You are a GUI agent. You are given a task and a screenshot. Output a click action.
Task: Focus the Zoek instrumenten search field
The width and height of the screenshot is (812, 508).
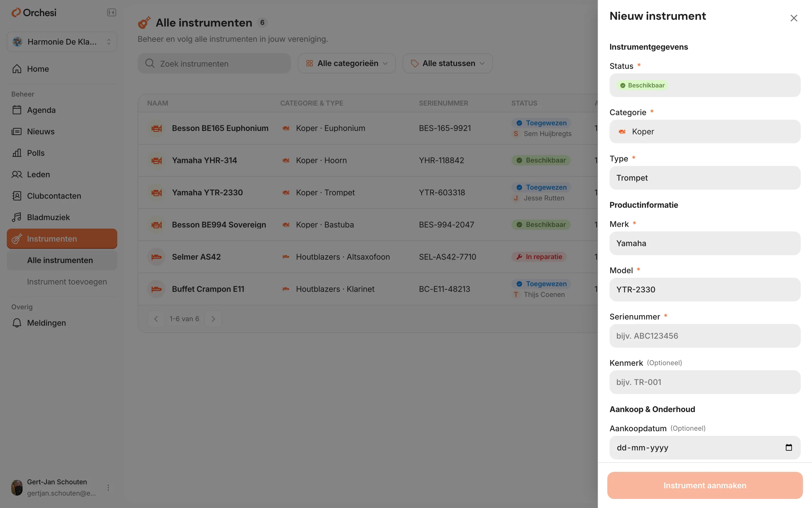214,63
